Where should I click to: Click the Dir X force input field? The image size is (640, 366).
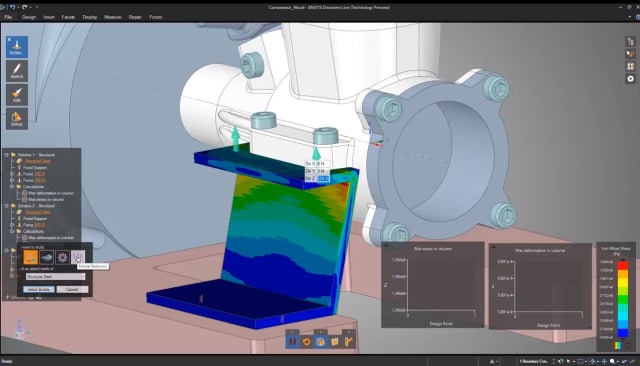click(322, 164)
